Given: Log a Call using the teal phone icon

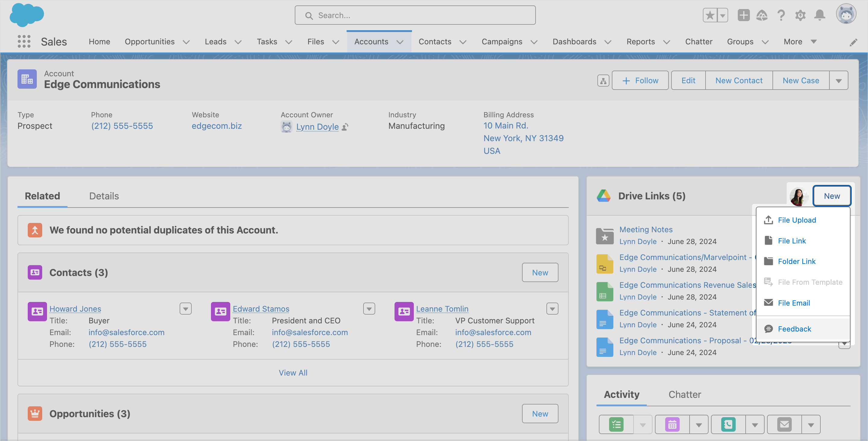Looking at the screenshot, I should click(x=728, y=424).
